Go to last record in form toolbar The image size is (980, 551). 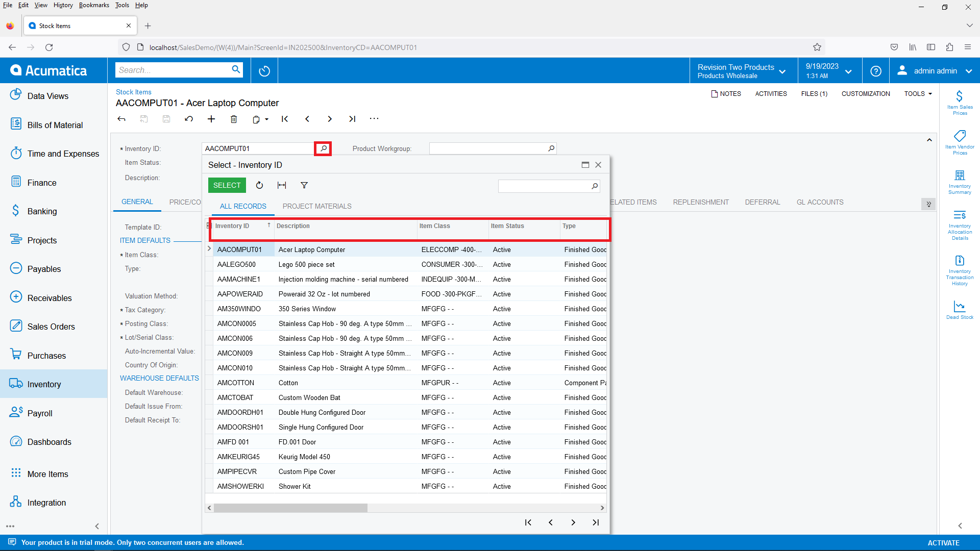(352, 119)
